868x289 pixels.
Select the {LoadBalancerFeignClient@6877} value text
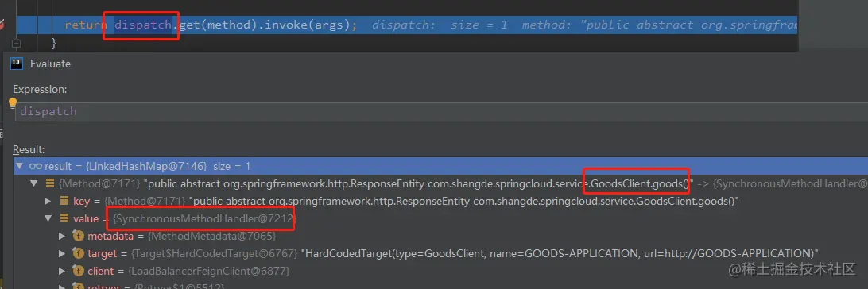tap(208, 272)
